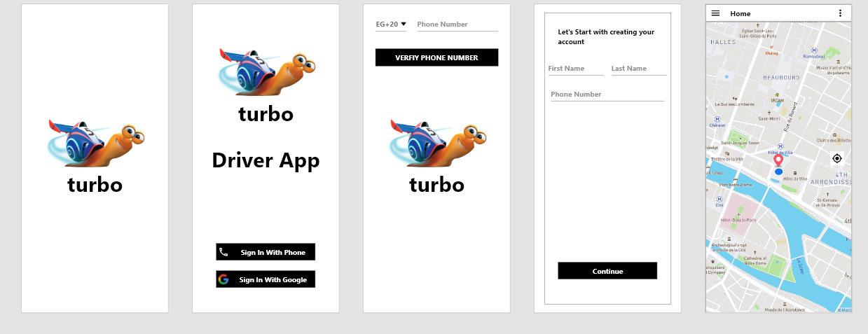
Task: Click the Saint-Jacques Tower label on map
Action: 740,143
